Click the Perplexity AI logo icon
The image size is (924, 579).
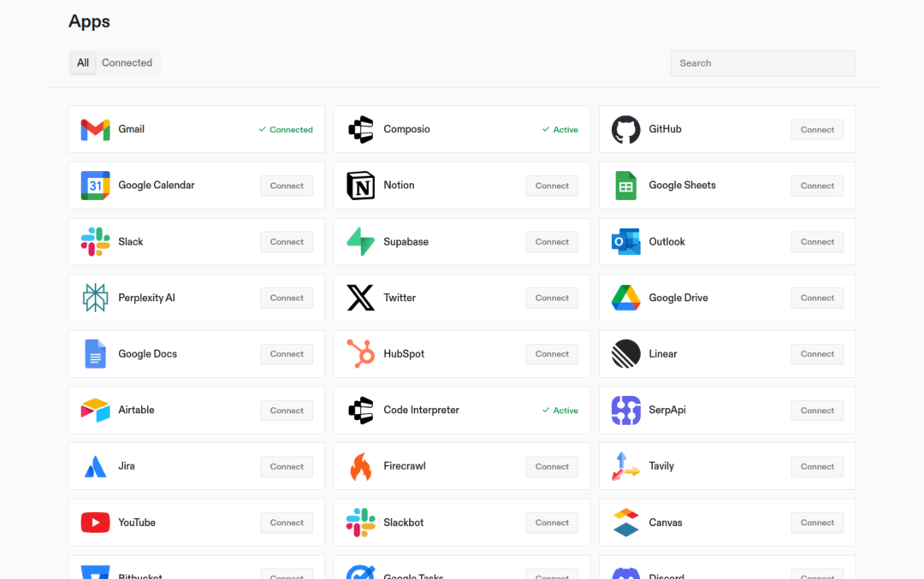coord(95,298)
